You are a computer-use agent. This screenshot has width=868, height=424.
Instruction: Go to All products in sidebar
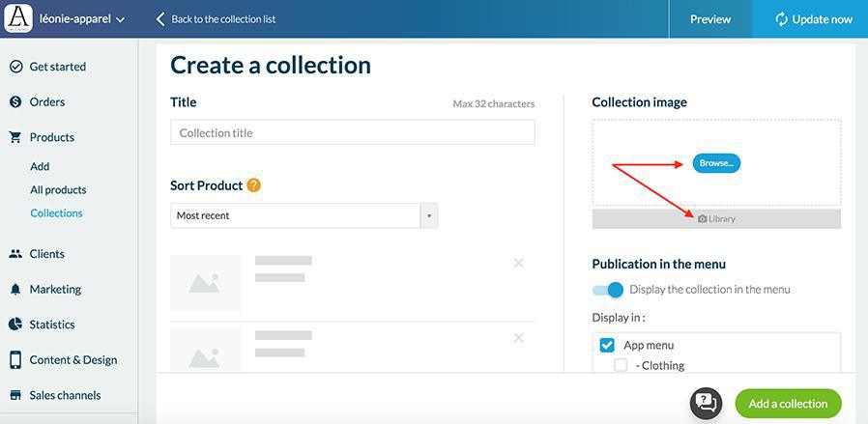tap(58, 190)
